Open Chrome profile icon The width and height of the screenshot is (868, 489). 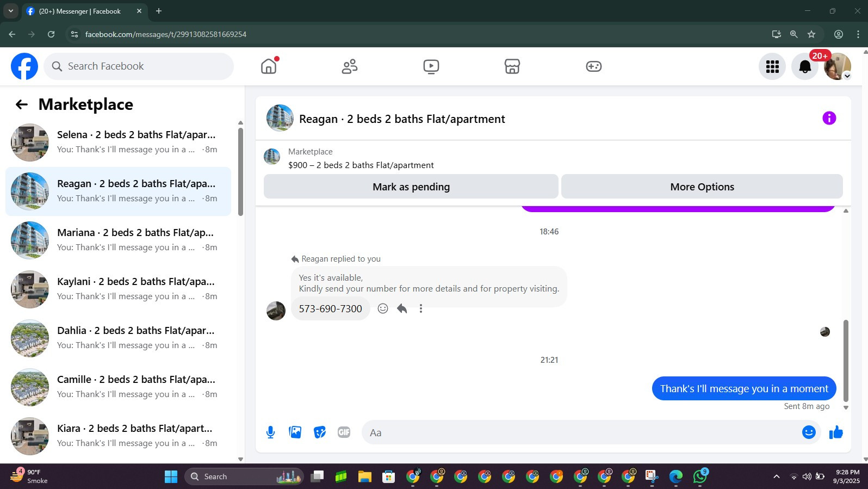pyautogui.click(x=839, y=34)
